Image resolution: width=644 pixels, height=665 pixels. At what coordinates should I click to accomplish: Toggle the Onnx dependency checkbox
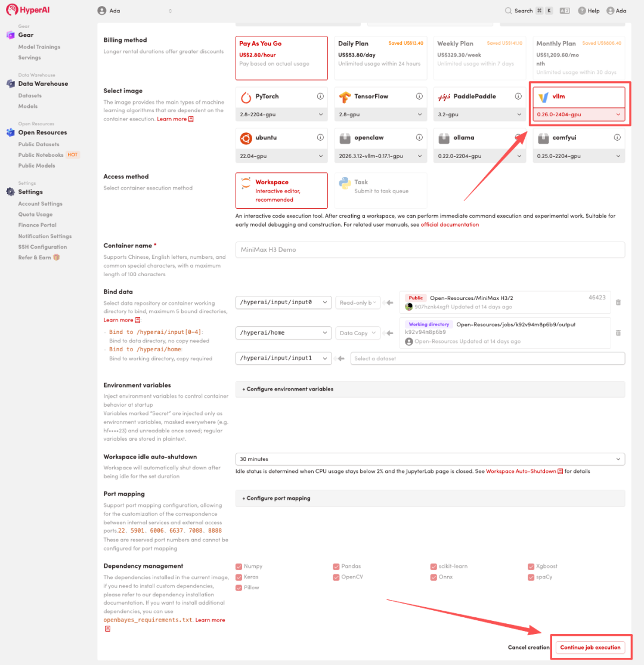[x=434, y=577]
